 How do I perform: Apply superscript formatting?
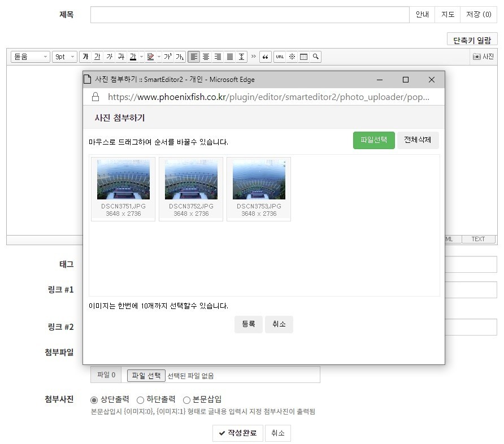pyautogui.click(x=168, y=57)
